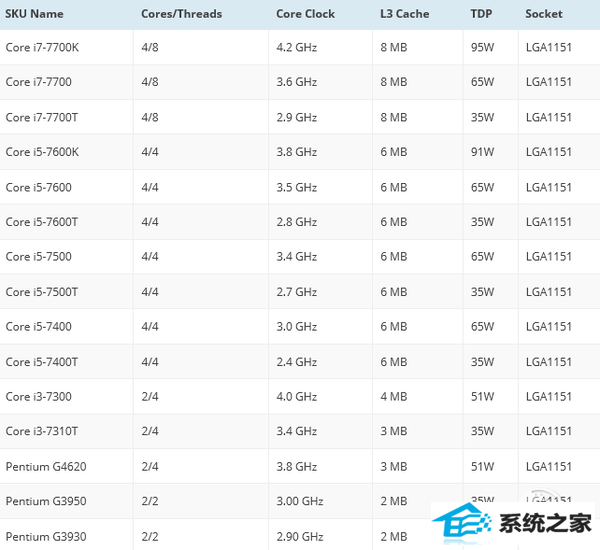This screenshot has width=600, height=550.
Task: Click the 3.00 GHz clock value
Action: coord(300,501)
